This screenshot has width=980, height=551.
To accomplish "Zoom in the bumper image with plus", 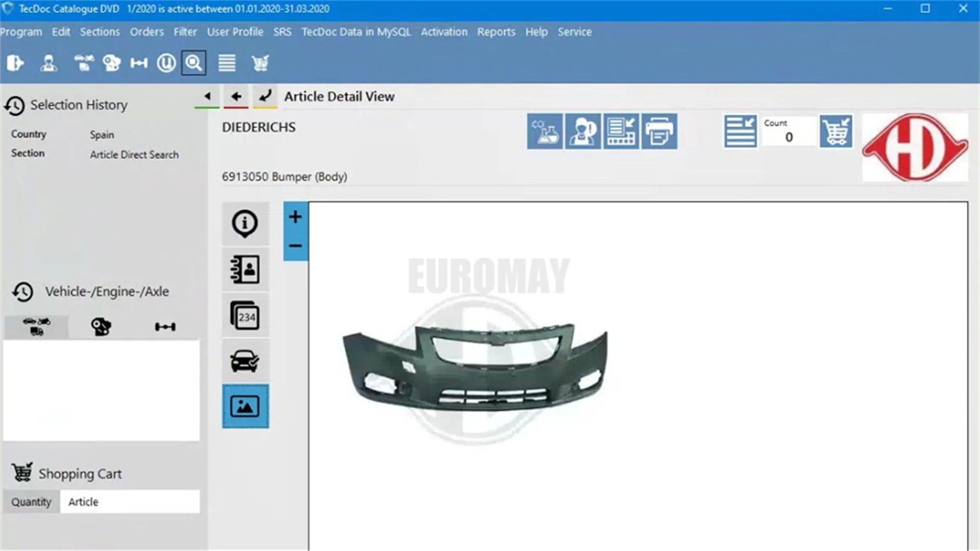I will [296, 217].
